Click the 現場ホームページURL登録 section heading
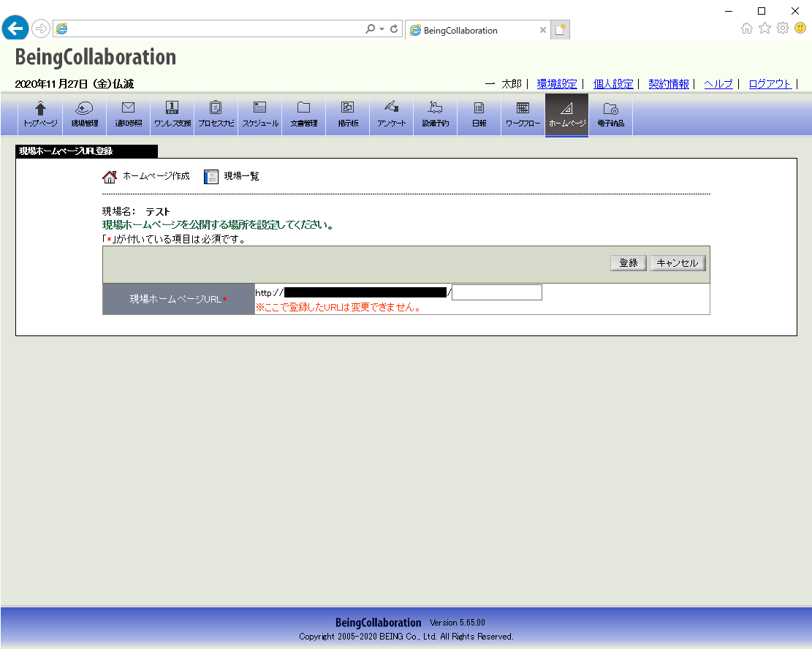This screenshot has height=649, width=812. pos(66,151)
